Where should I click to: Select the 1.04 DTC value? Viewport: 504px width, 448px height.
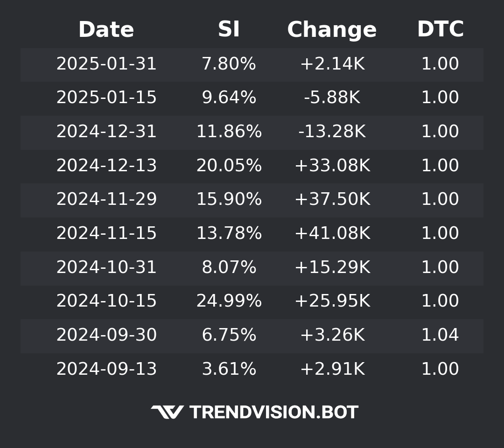(440, 335)
